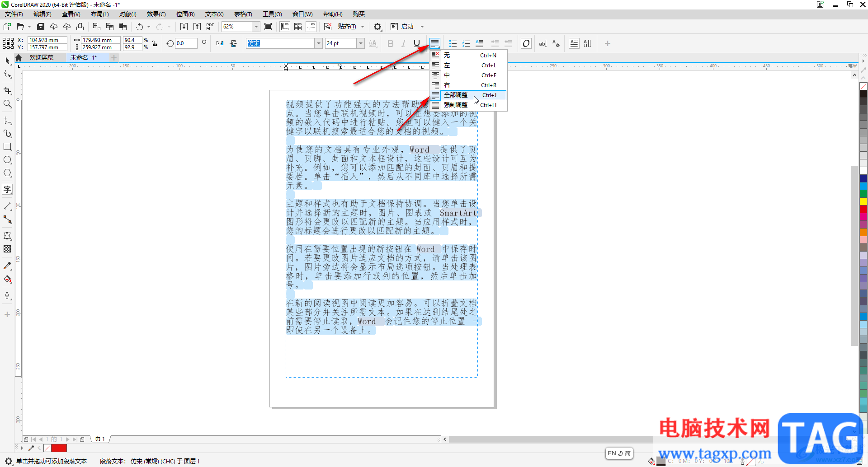Image resolution: width=868 pixels, height=467 pixels.
Task: Open the 文本 Text menu
Action: (x=214, y=14)
